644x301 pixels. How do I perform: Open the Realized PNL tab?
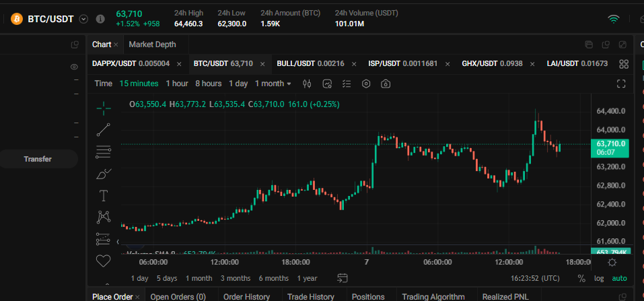505,296
